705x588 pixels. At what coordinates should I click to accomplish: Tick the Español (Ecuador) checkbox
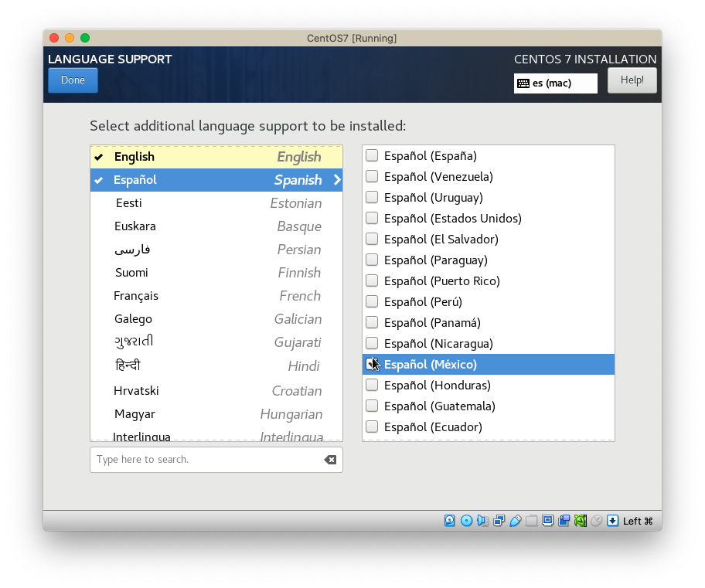pos(372,427)
